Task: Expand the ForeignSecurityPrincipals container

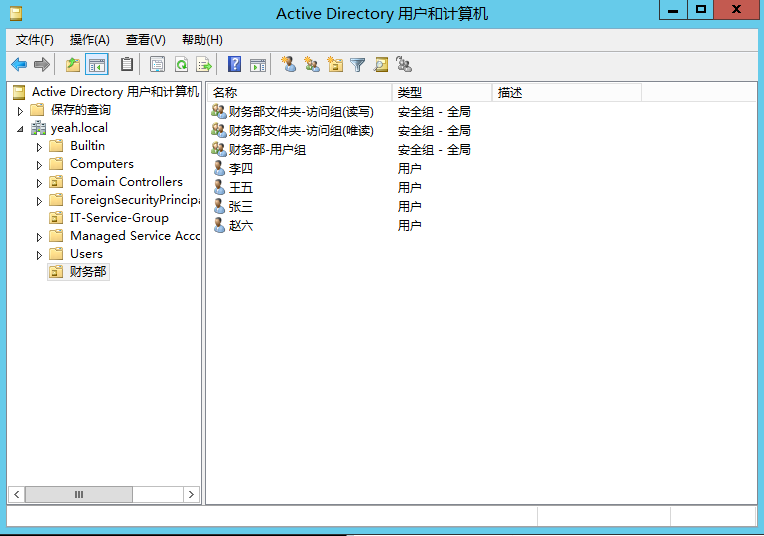Action: (x=39, y=201)
